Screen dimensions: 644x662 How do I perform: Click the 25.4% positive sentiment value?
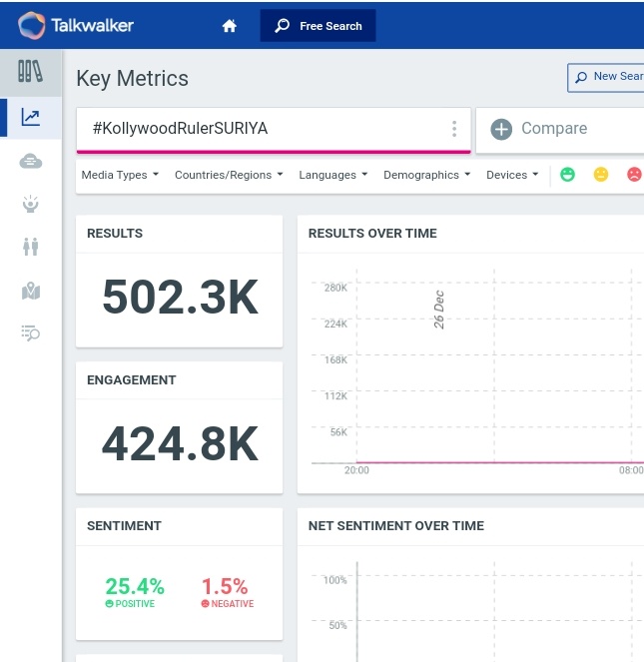click(x=135, y=586)
